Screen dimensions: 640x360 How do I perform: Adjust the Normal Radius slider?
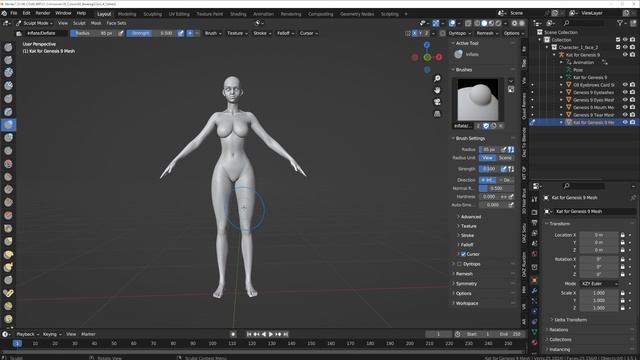click(x=496, y=189)
